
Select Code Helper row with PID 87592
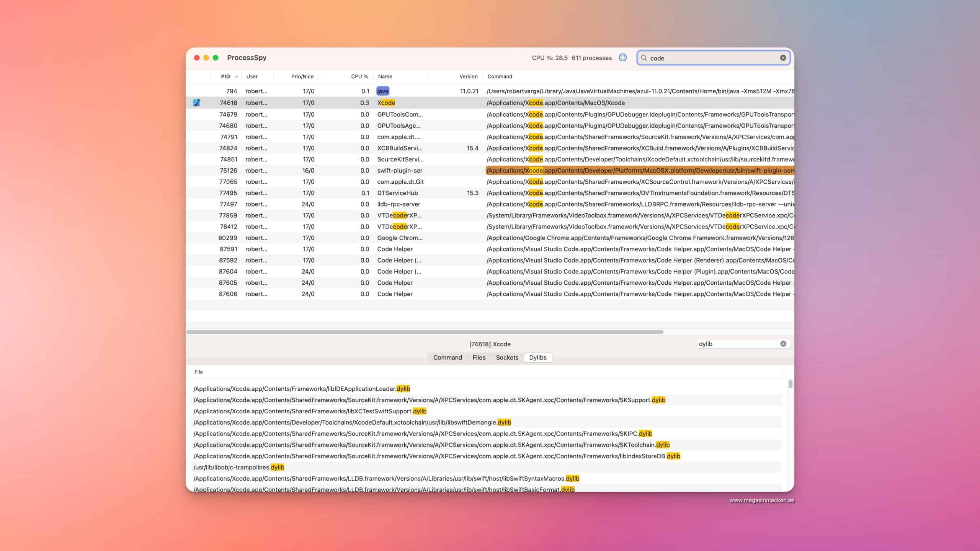(x=490, y=260)
